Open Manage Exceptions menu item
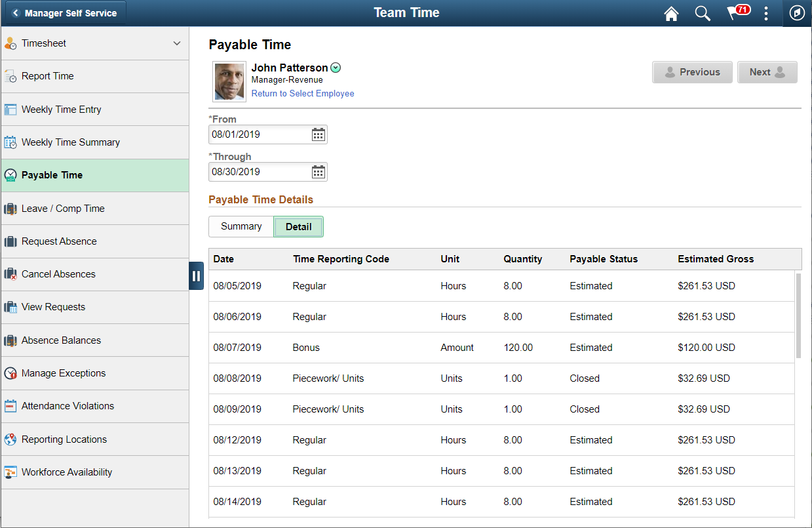 click(95, 373)
